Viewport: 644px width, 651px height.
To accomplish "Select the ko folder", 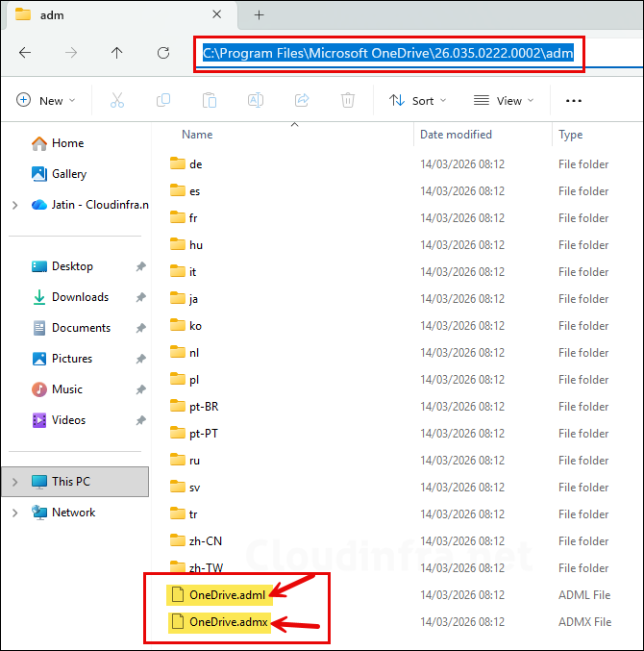I will click(x=186, y=326).
